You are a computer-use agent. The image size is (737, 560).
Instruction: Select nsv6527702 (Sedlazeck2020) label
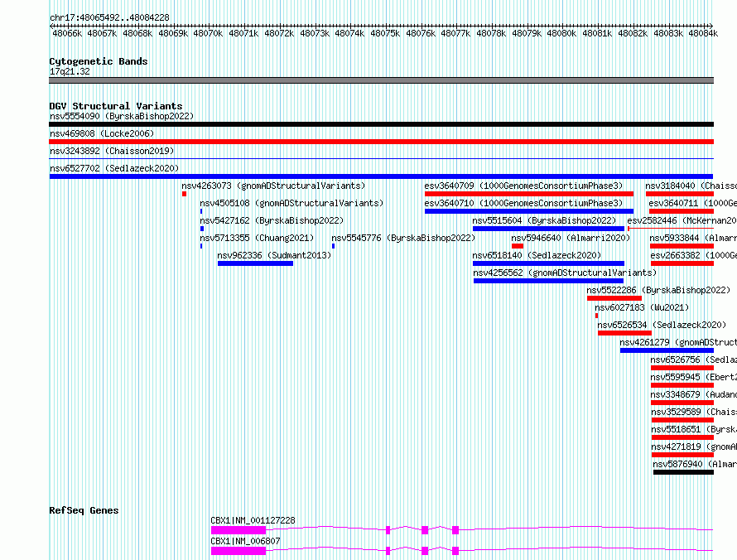tap(114, 168)
